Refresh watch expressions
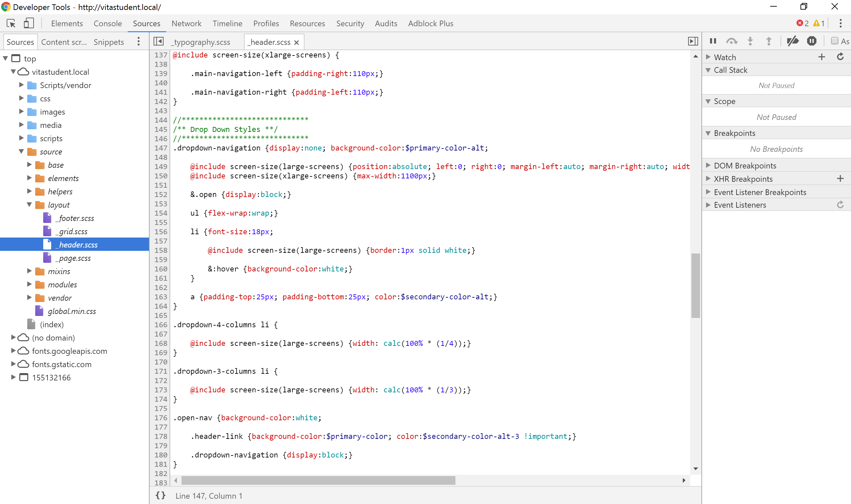 tap(840, 57)
